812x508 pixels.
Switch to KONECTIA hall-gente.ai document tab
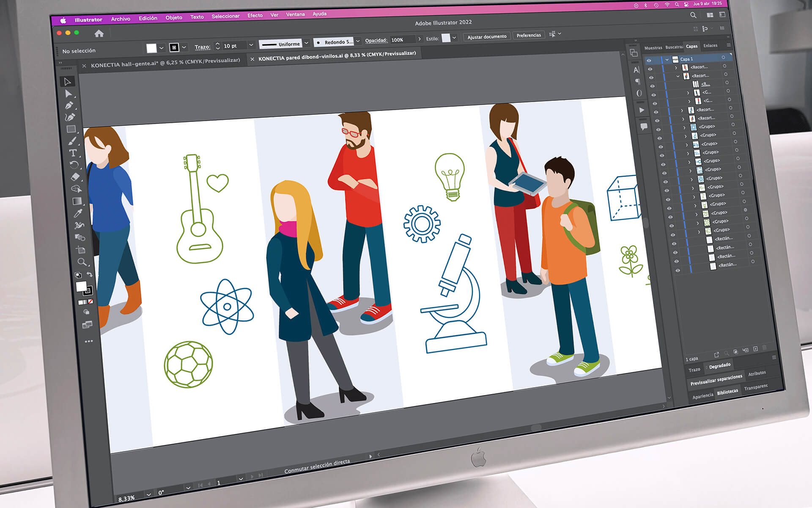[x=165, y=63]
